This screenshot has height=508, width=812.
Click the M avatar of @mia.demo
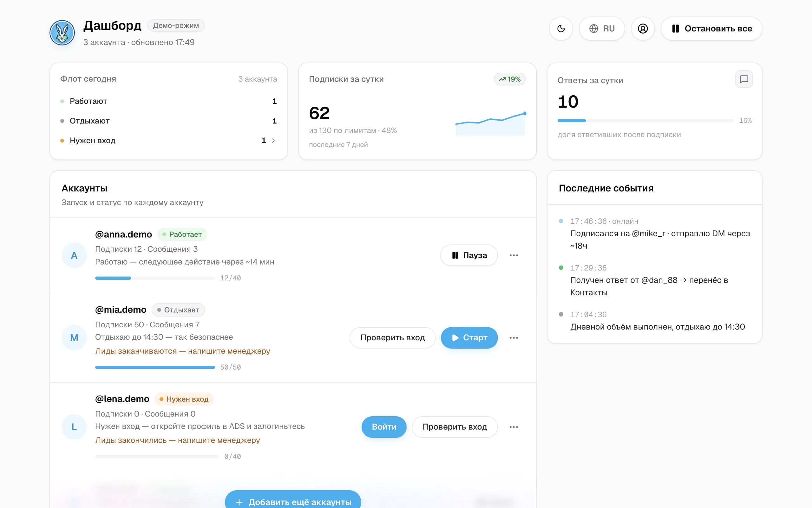[74, 338]
